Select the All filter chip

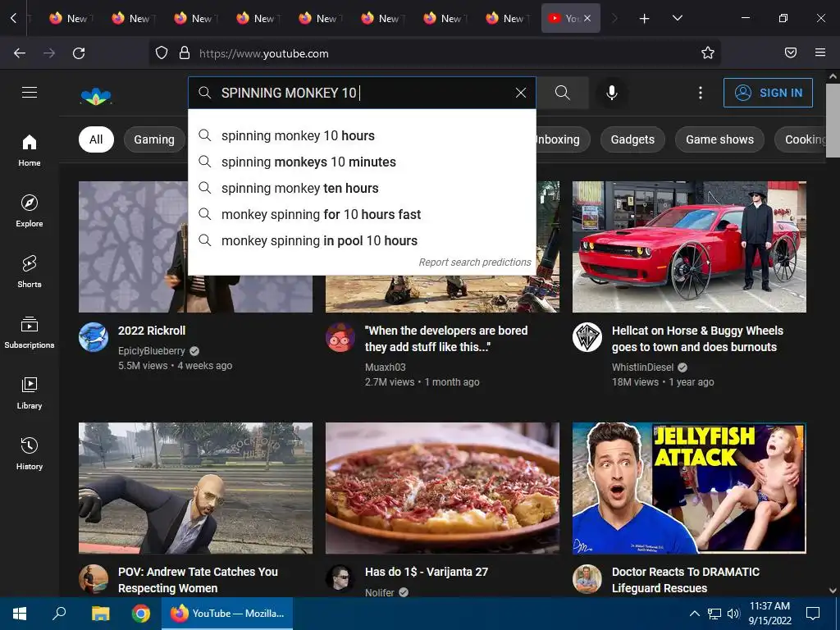96,139
